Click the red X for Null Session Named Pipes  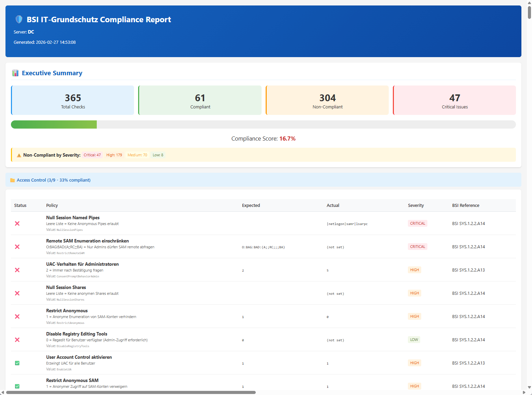pos(17,223)
